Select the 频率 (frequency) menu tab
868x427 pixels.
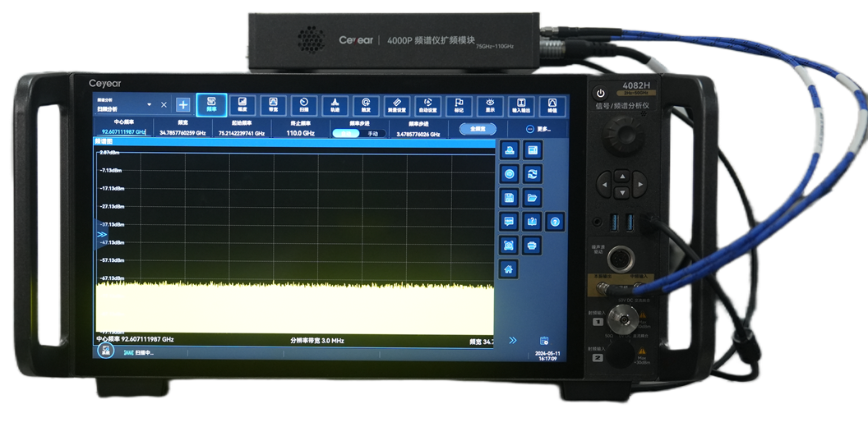[211, 104]
